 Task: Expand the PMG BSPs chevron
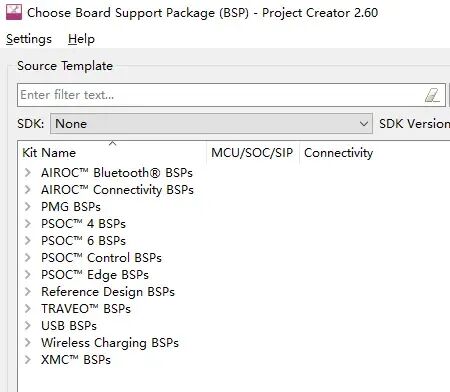tap(28, 207)
